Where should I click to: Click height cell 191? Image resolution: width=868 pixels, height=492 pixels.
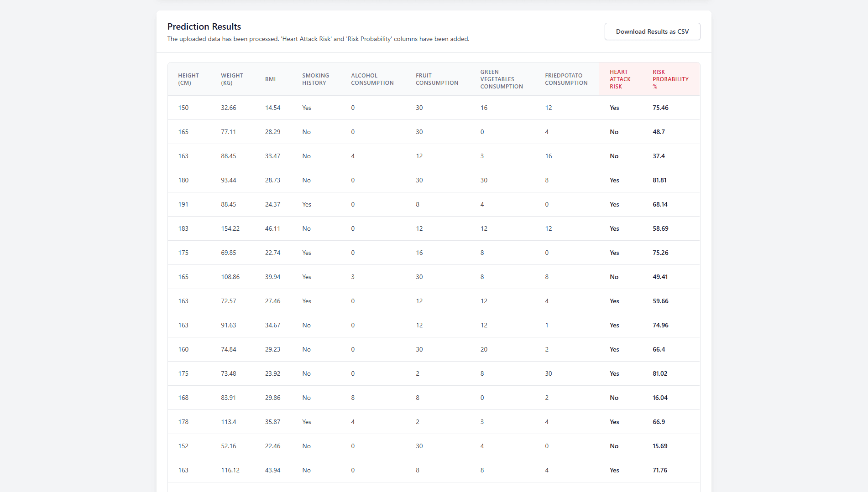183,205
